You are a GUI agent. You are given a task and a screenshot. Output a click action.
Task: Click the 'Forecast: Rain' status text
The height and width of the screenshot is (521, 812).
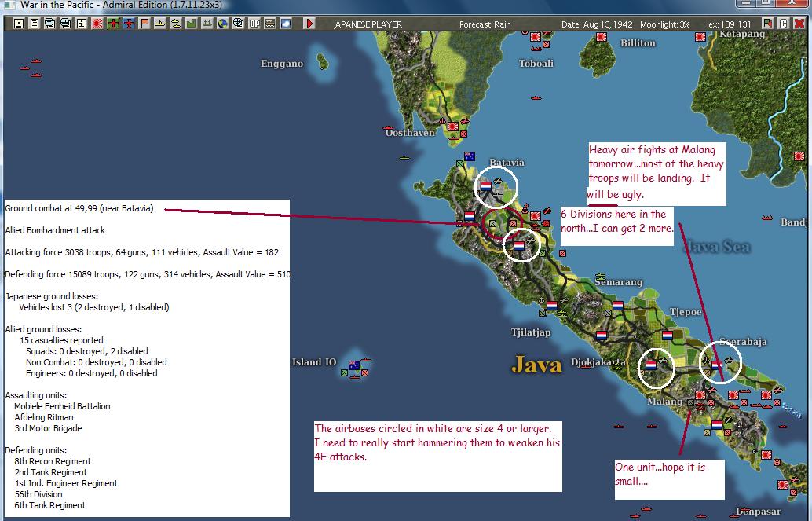485,24
